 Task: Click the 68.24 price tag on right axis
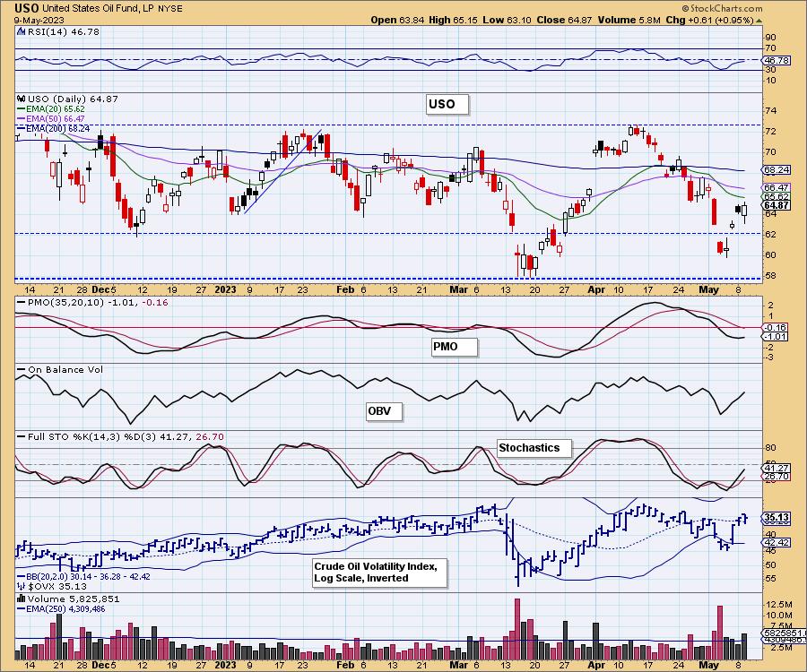point(777,169)
